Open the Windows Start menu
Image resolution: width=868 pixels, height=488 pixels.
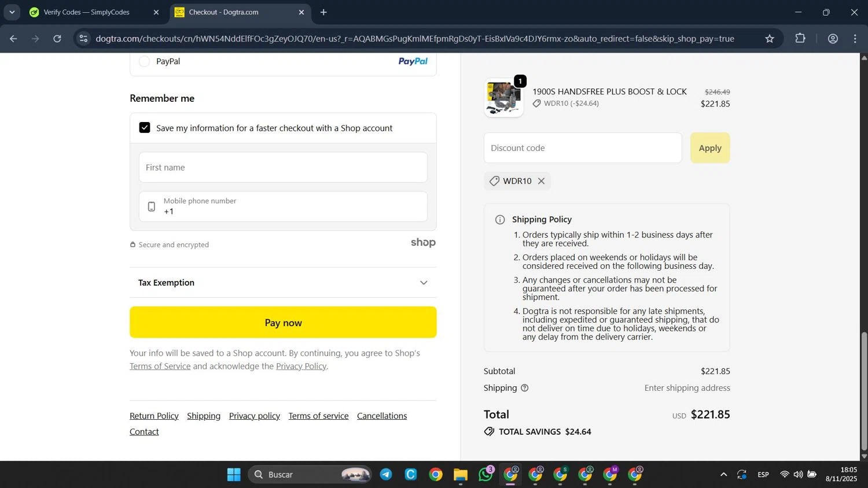(x=234, y=475)
